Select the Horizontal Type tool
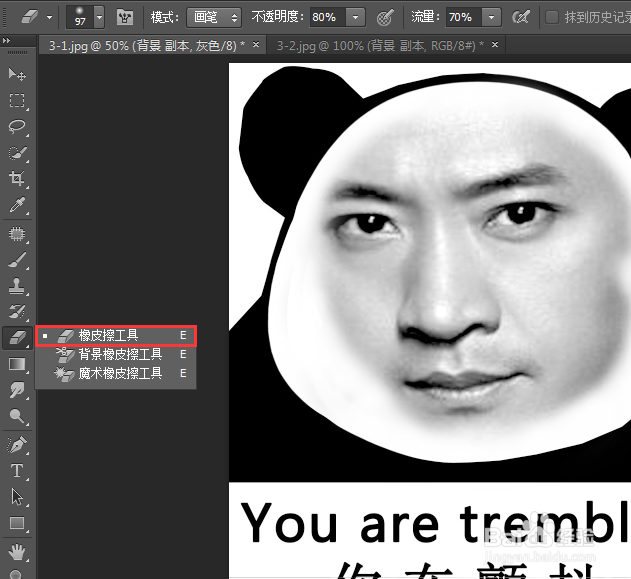Image resolution: width=631 pixels, height=579 pixels. [17, 470]
